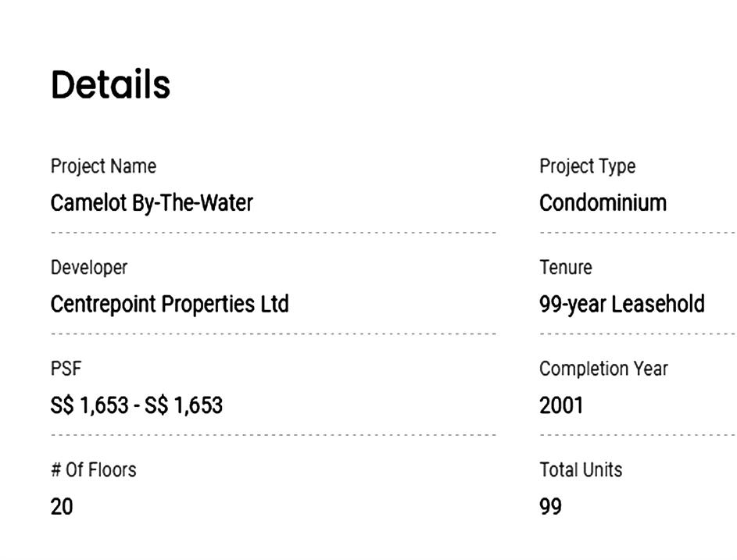This screenshot has width=737, height=560.
Task: Click the Completion Year label
Action: (603, 369)
